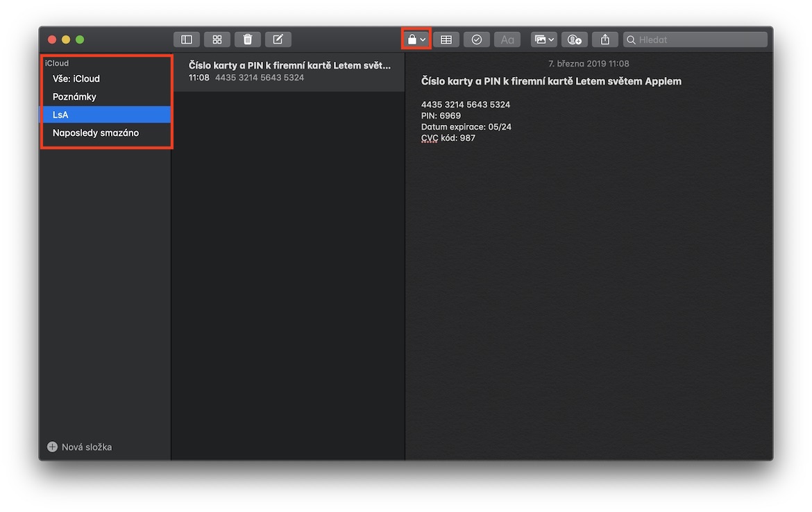Image resolution: width=812 pixels, height=512 pixels.
Task: Click the note date 7. března 2019
Action: (x=589, y=64)
